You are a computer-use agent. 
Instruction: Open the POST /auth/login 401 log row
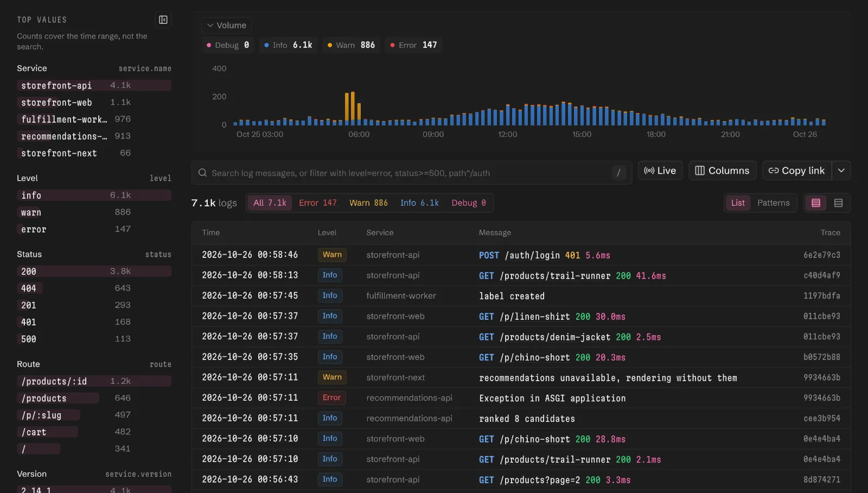521,255
